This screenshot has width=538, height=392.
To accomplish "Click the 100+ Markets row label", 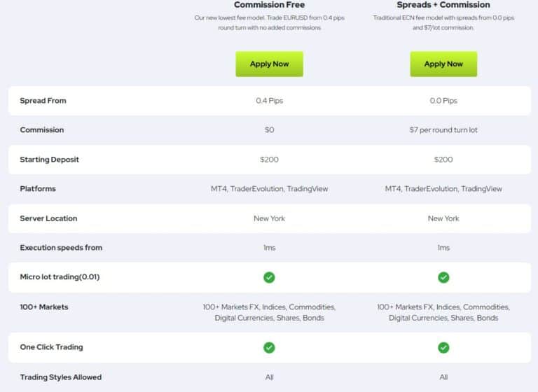I will point(44,307).
